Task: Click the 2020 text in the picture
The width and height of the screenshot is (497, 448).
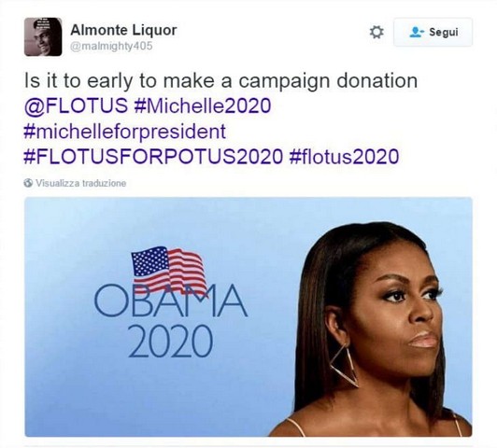Action: click(x=171, y=343)
